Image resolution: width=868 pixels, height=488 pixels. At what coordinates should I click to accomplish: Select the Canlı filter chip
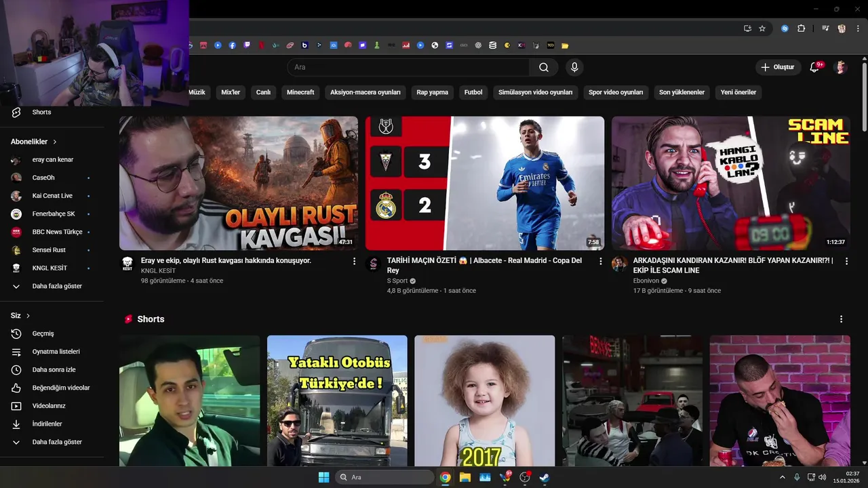263,92
